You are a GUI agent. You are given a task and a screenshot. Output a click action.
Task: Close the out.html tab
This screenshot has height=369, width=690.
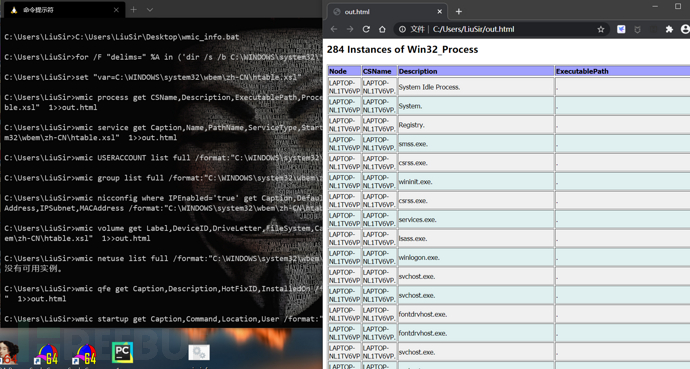439,12
